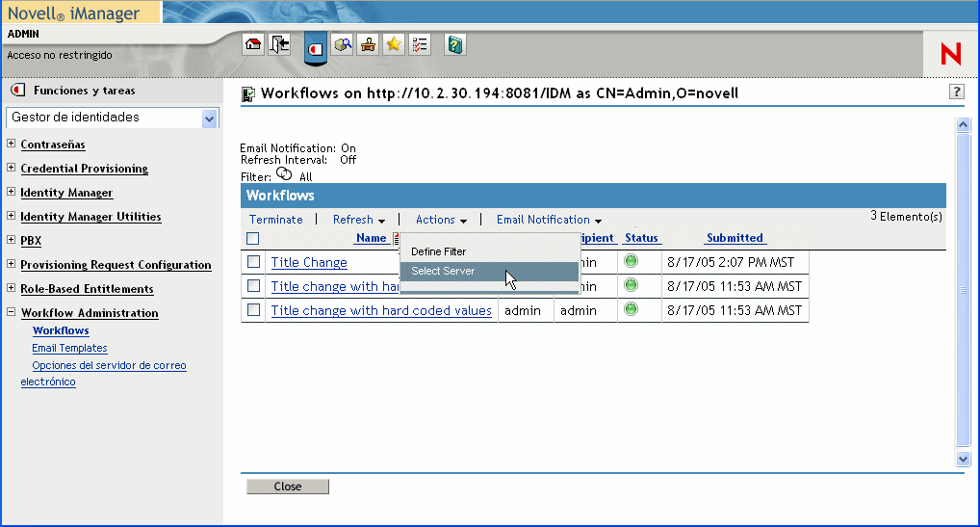Click the Close button
This screenshot has width=980, height=527.
tap(288, 487)
